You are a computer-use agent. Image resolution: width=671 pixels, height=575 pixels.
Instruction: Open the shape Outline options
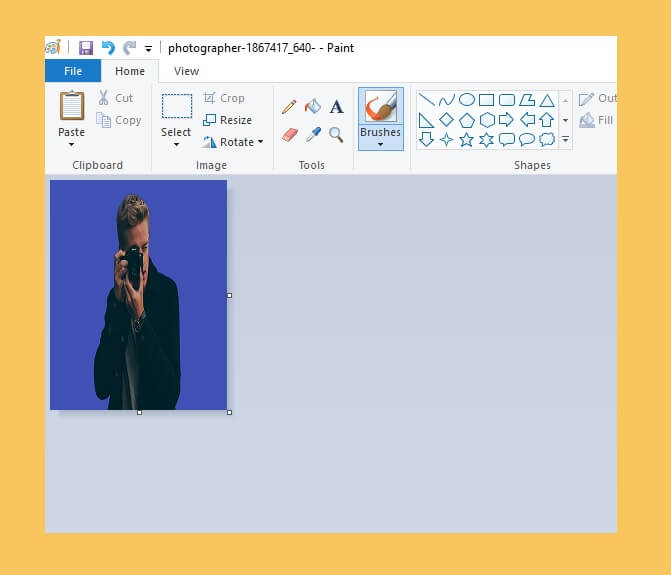click(x=598, y=98)
